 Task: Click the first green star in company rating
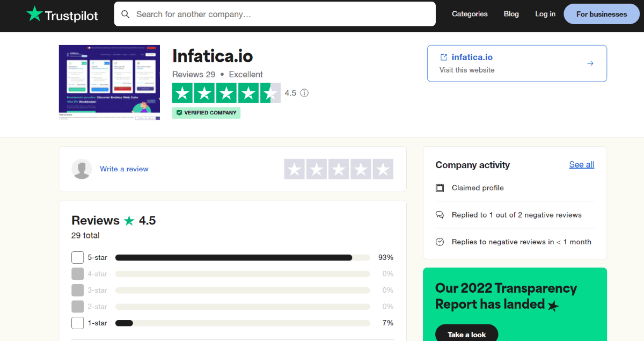coord(183,93)
